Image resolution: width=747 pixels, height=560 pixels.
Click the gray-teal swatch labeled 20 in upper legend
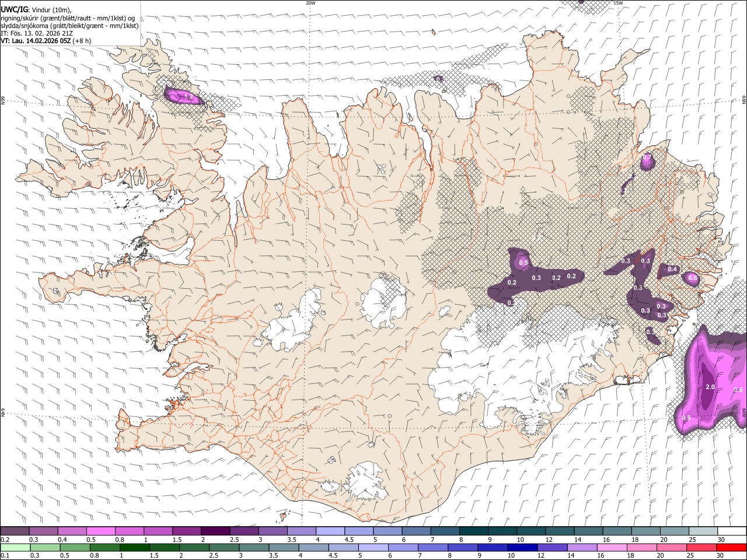(x=674, y=531)
